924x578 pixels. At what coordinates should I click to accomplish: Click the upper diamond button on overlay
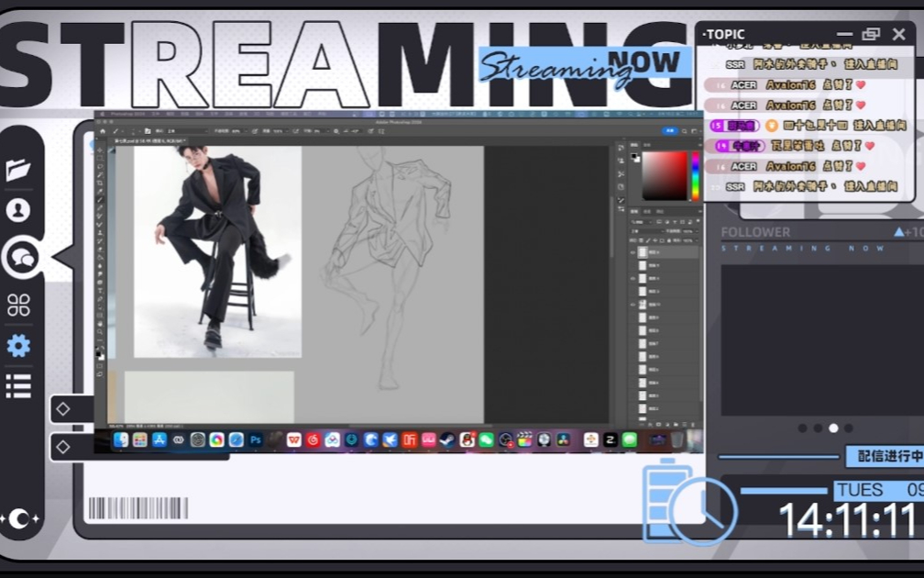pyautogui.click(x=63, y=409)
